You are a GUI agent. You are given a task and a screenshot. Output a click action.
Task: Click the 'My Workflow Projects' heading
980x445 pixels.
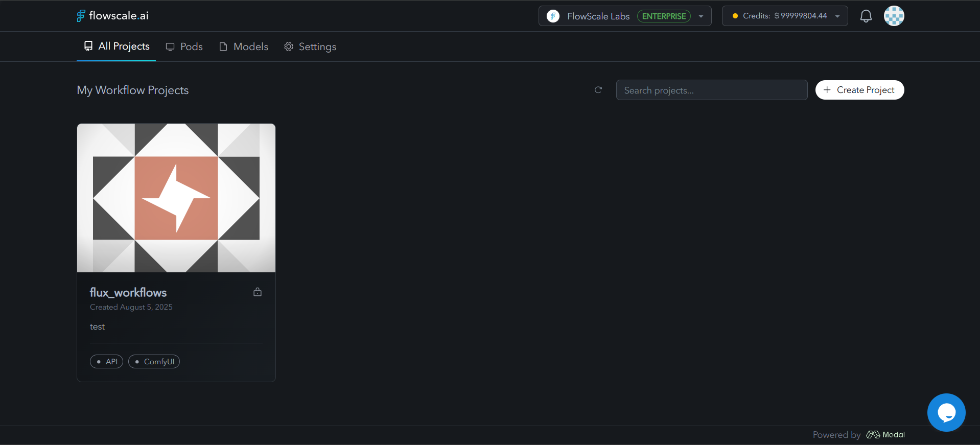133,90
